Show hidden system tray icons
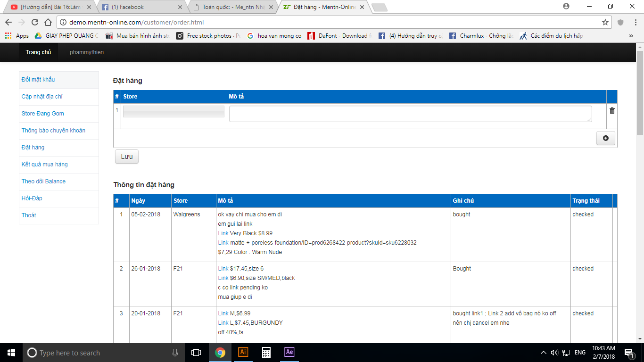 [x=543, y=353]
